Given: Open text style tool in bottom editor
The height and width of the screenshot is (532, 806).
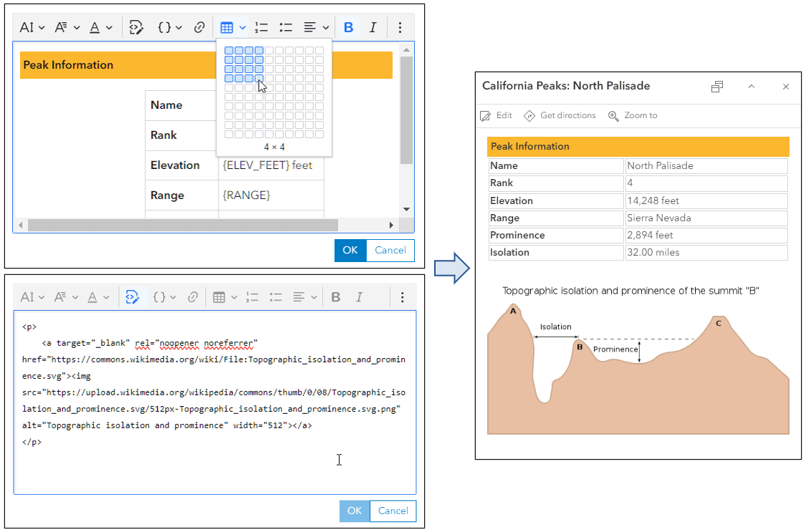Looking at the screenshot, I should pos(61,297).
